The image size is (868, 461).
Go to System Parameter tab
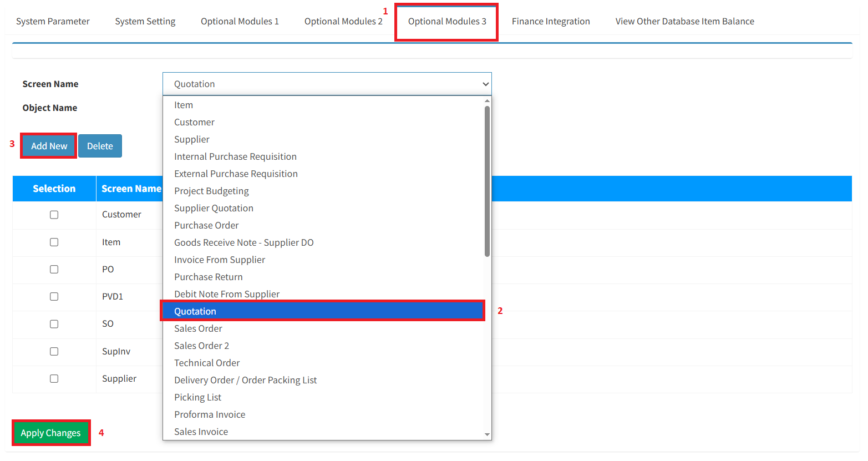pos(53,22)
